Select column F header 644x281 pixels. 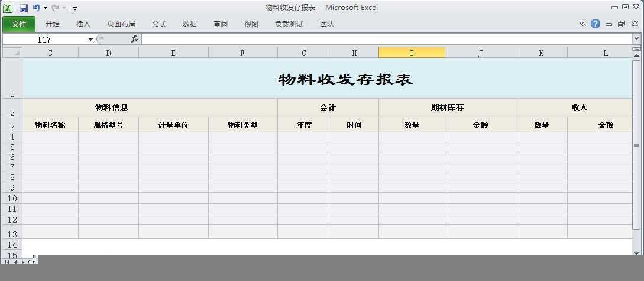pyautogui.click(x=242, y=53)
